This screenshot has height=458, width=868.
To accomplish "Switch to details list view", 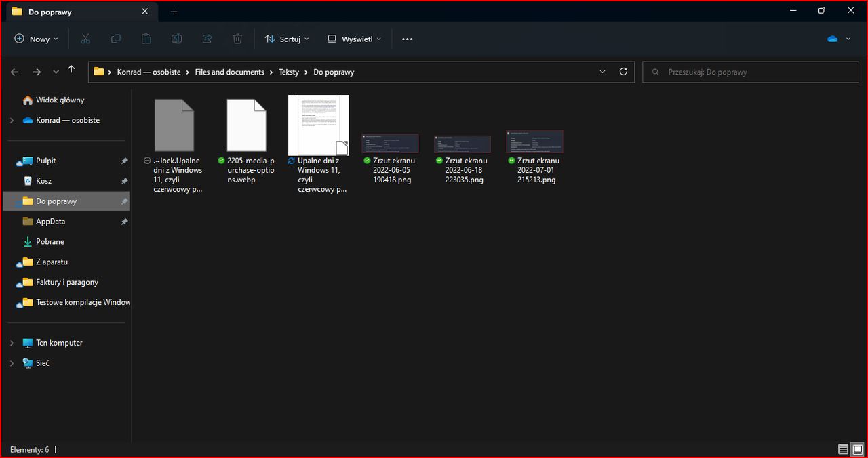I will tap(843, 449).
